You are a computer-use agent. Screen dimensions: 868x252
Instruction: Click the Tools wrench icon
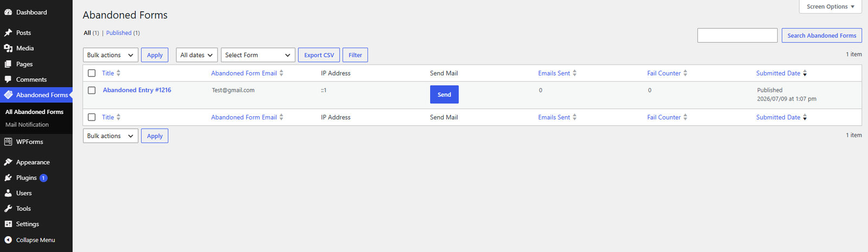click(x=8, y=209)
